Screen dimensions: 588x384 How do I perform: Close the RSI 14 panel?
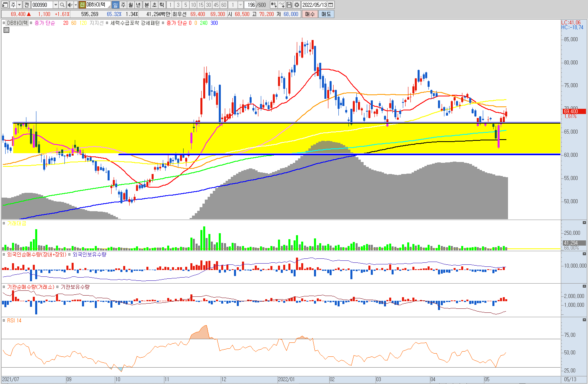coord(584,320)
